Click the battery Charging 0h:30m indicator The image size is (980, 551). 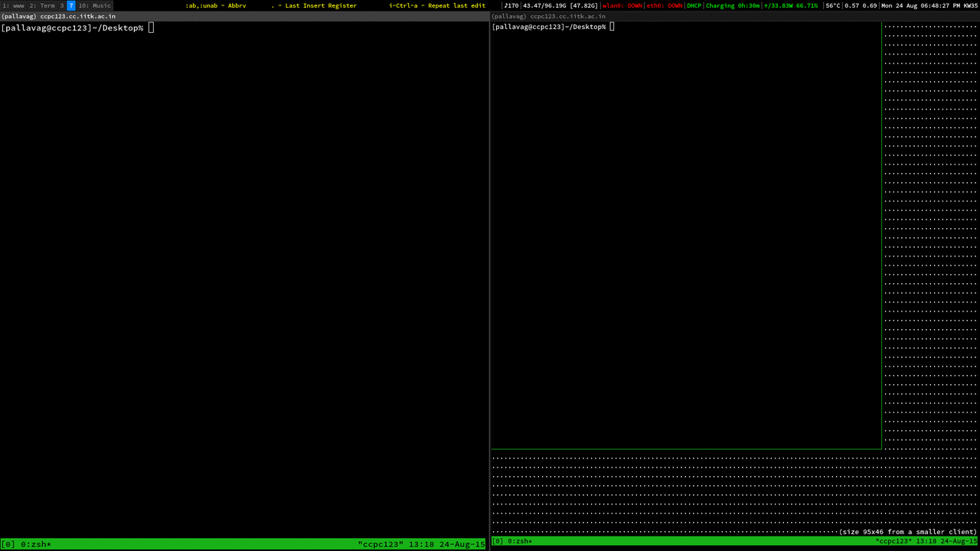[732, 5]
